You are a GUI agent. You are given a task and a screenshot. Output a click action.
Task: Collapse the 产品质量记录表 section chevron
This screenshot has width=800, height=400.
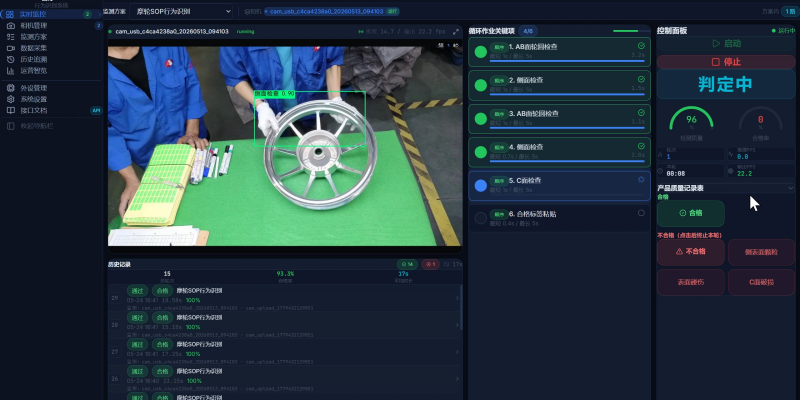pos(790,188)
